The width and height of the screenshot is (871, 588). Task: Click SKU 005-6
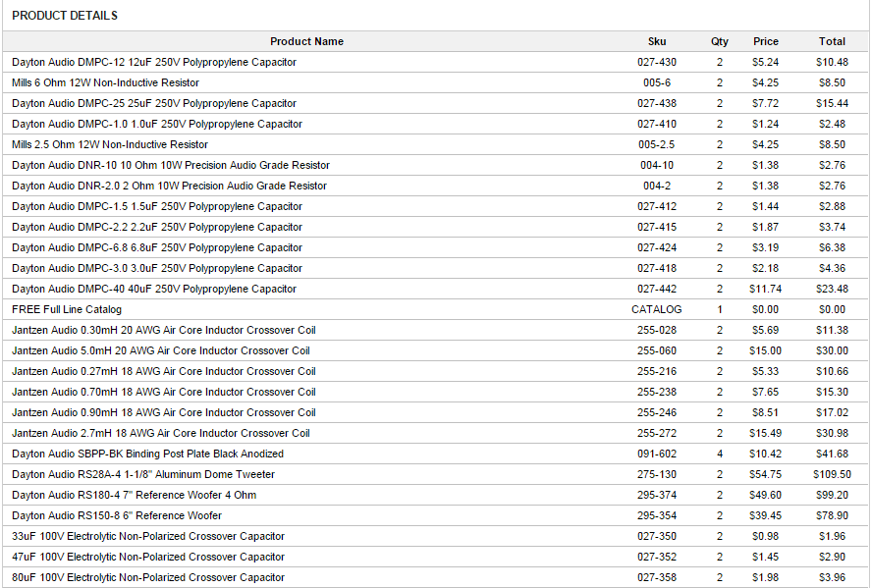[657, 82]
